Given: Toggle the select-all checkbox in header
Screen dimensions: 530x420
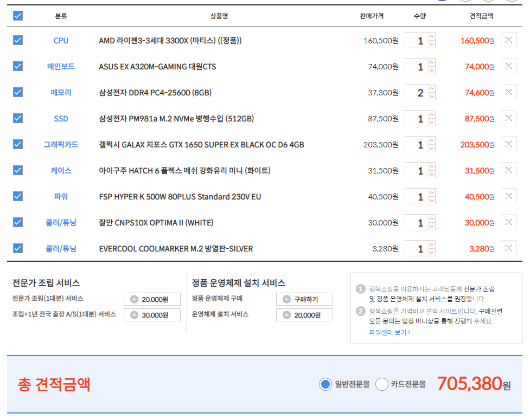Looking at the screenshot, I should pyautogui.click(x=18, y=16).
